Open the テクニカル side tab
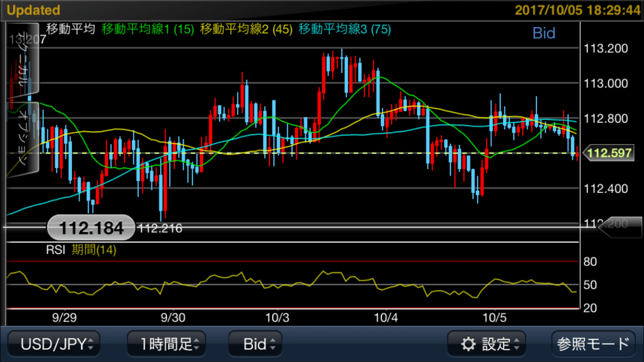644x362 pixels. 22,59
